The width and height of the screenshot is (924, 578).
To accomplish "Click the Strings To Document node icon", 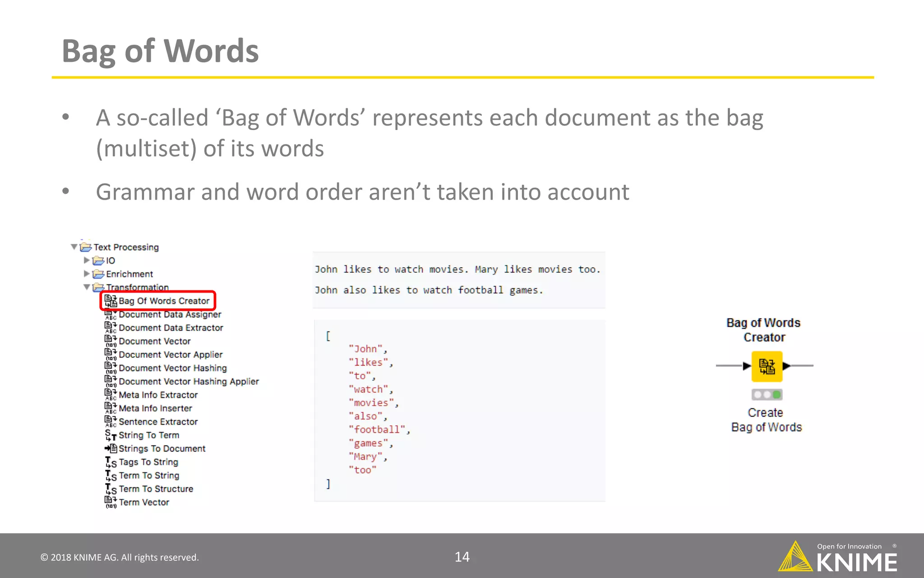I will 111,448.
